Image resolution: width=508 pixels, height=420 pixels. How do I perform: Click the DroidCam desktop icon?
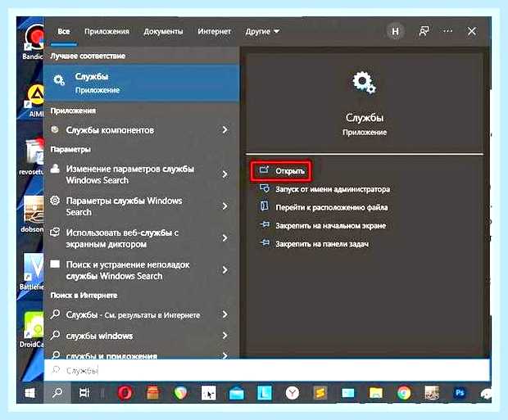coord(32,329)
